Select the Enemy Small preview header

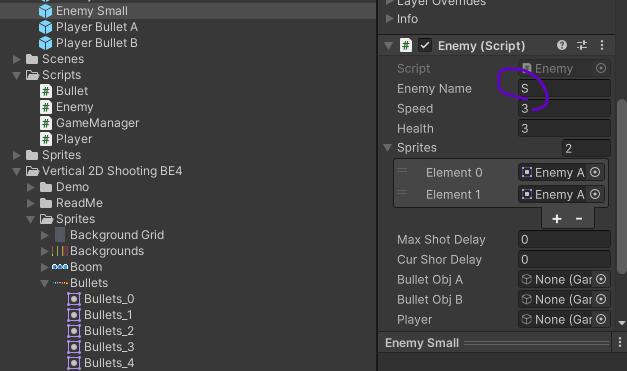click(494, 343)
